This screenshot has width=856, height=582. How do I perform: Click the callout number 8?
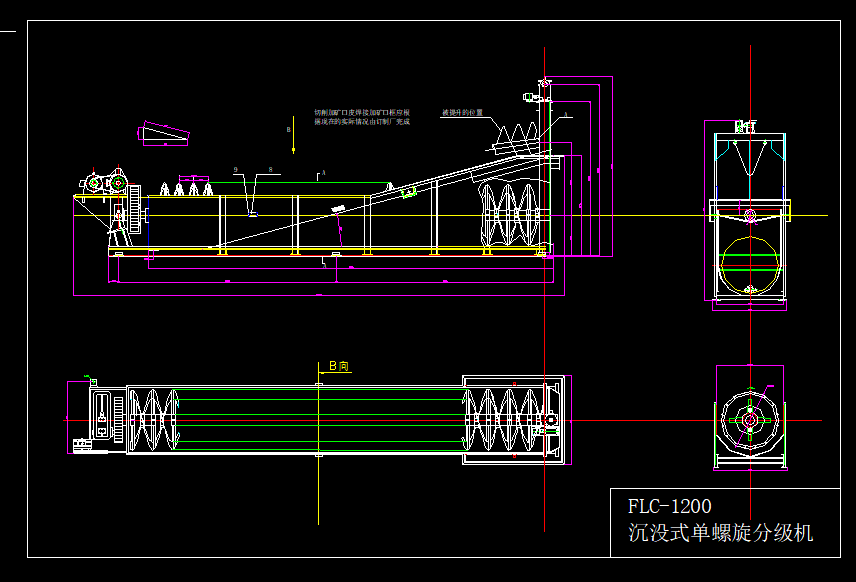[x=270, y=170]
